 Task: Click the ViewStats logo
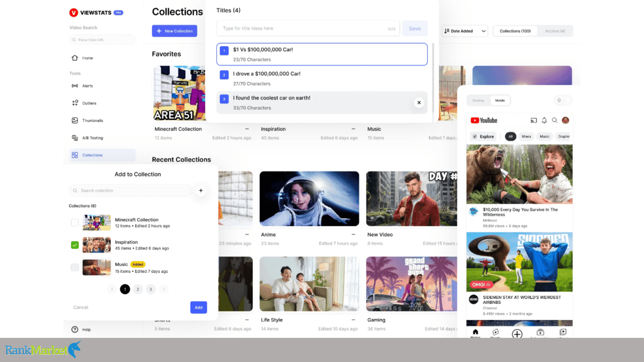[x=96, y=13]
